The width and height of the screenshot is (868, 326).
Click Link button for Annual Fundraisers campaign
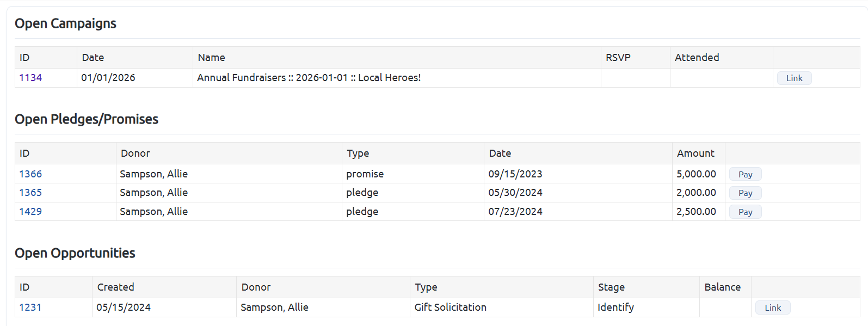(x=794, y=78)
